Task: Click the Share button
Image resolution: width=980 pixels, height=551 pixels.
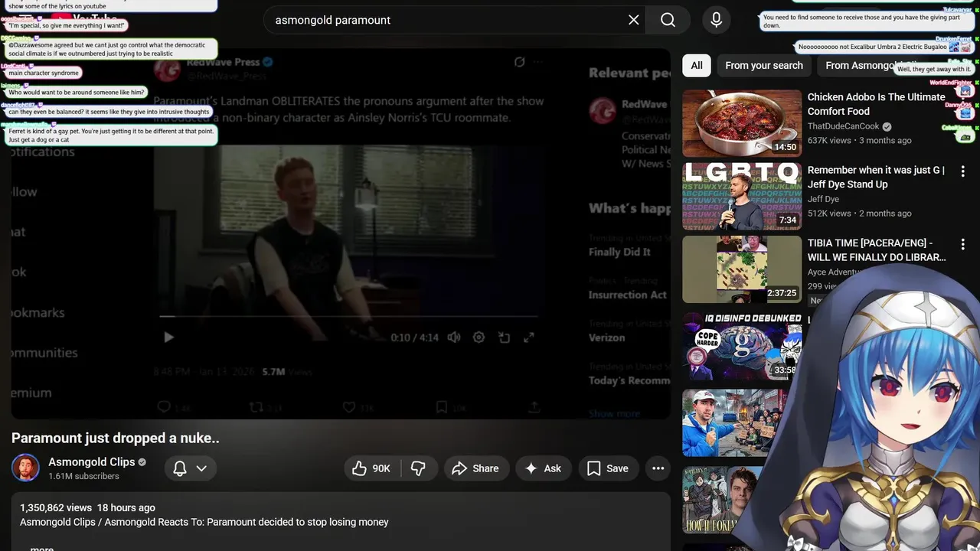Action: (475, 468)
